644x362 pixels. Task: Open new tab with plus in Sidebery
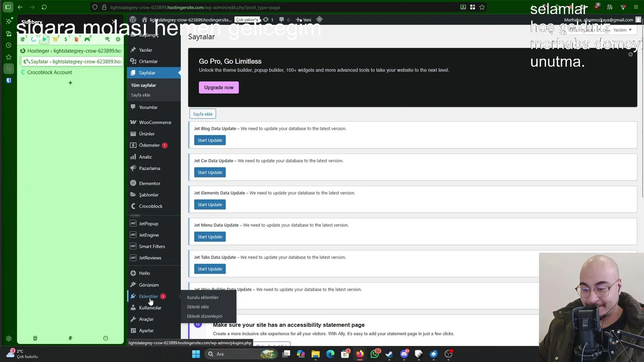click(x=70, y=82)
